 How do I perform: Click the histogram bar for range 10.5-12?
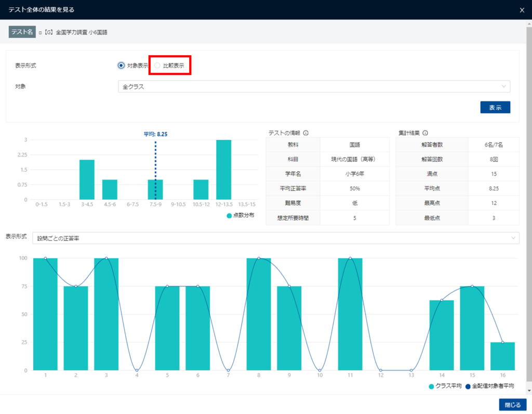pyautogui.click(x=201, y=189)
